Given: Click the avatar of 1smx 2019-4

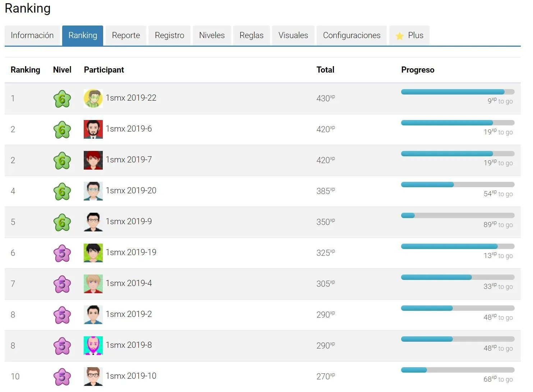Looking at the screenshot, I should click(x=93, y=284).
